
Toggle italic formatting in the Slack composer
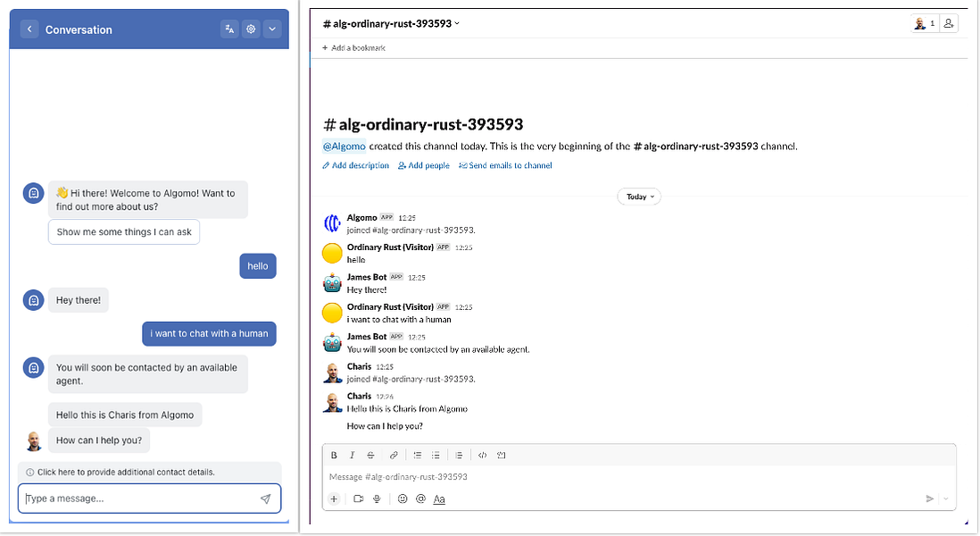pyautogui.click(x=352, y=456)
